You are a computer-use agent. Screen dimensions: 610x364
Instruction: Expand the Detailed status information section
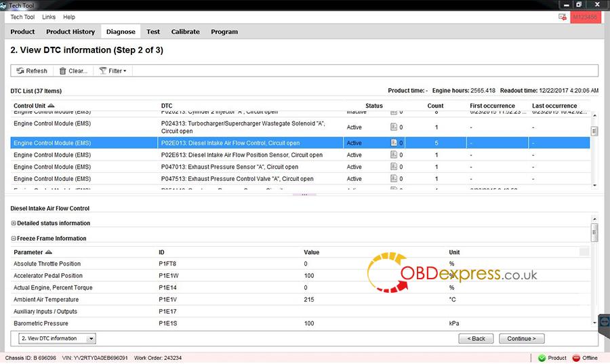14,223
